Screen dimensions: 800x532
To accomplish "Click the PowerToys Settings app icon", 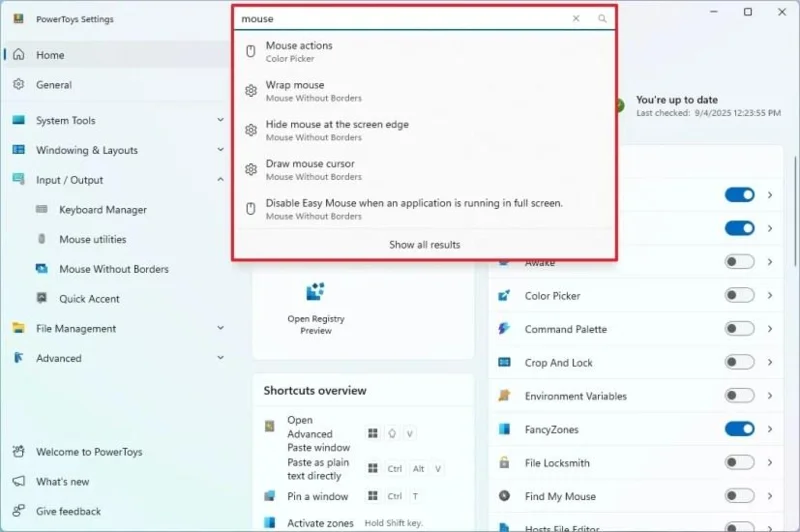I will tap(18, 19).
